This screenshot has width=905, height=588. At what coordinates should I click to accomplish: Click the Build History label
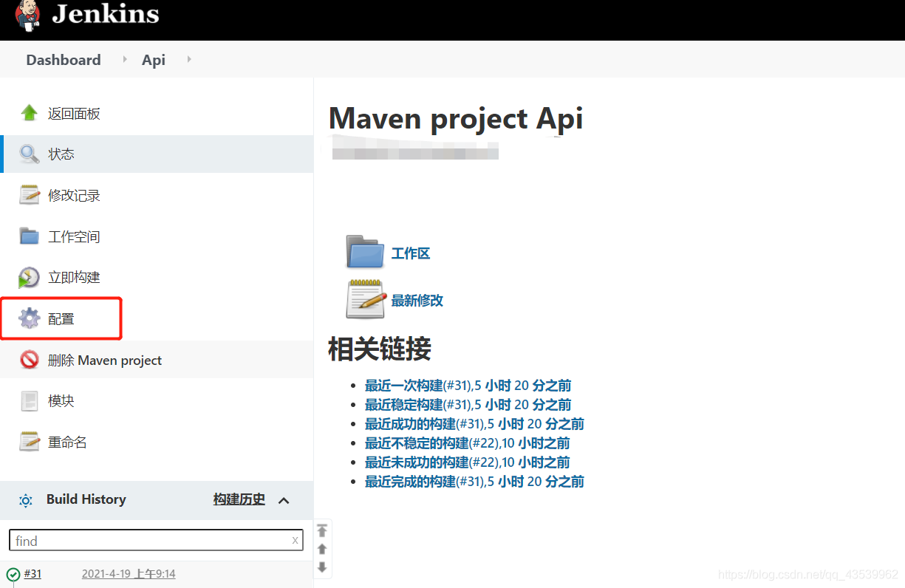coord(86,499)
